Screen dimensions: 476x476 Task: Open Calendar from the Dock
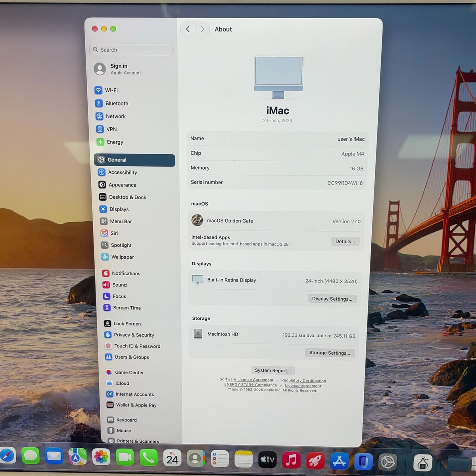point(172,458)
